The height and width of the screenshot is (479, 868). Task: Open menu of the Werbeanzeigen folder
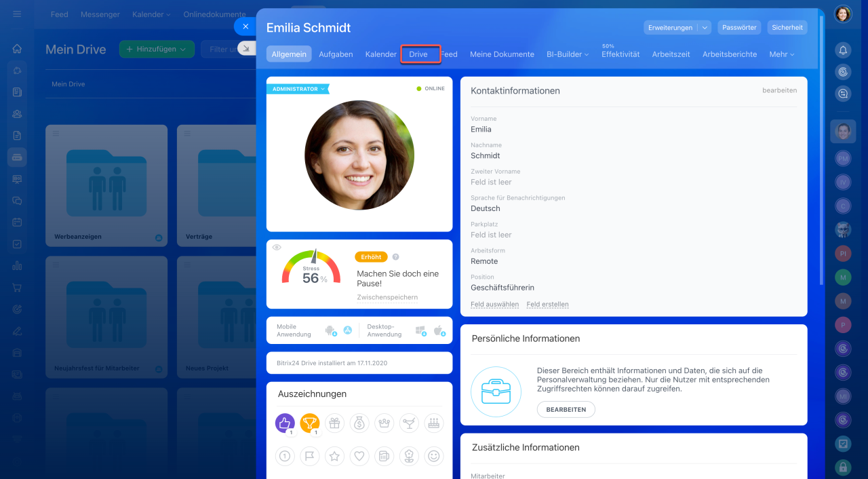tap(56, 133)
